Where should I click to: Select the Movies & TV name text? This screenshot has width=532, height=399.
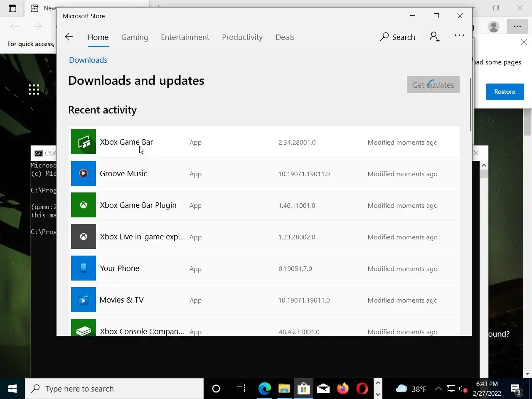pyautogui.click(x=121, y=300)
